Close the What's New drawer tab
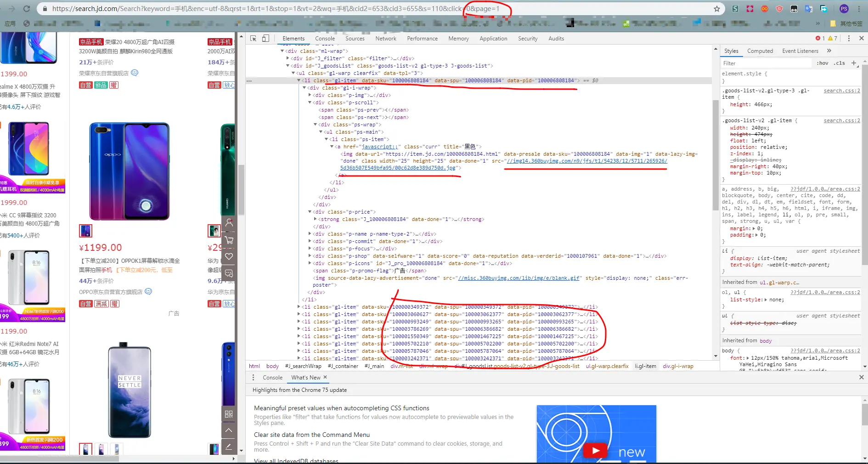868x464 pixels. coord(325,377)
